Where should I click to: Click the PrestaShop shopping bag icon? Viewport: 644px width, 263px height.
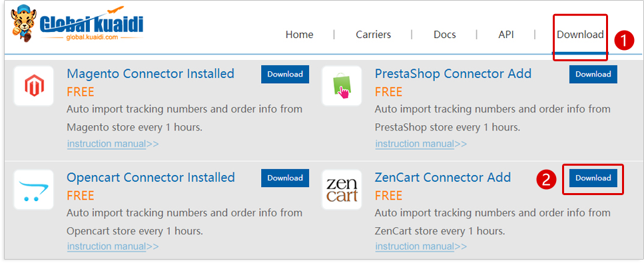tap(342, 86)
